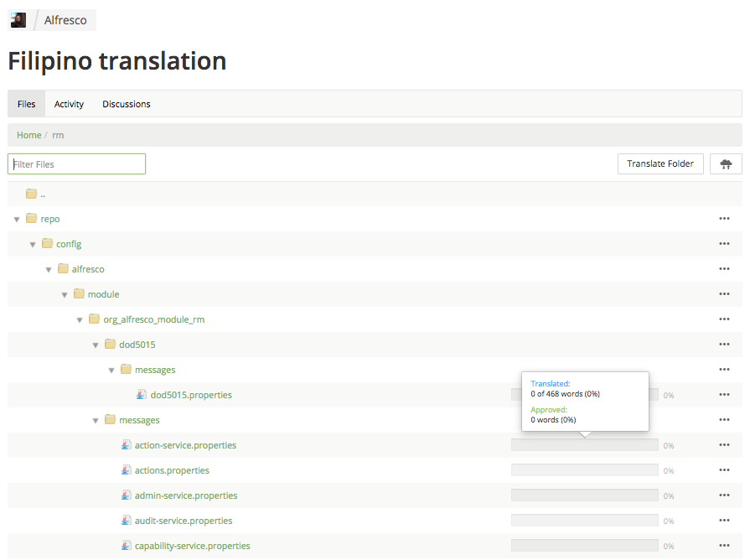Image resolution: width=750 pixels, height=560 pixels.
Task: Click the folder icon for org_alfresco_module_rm
Action: 93,319
